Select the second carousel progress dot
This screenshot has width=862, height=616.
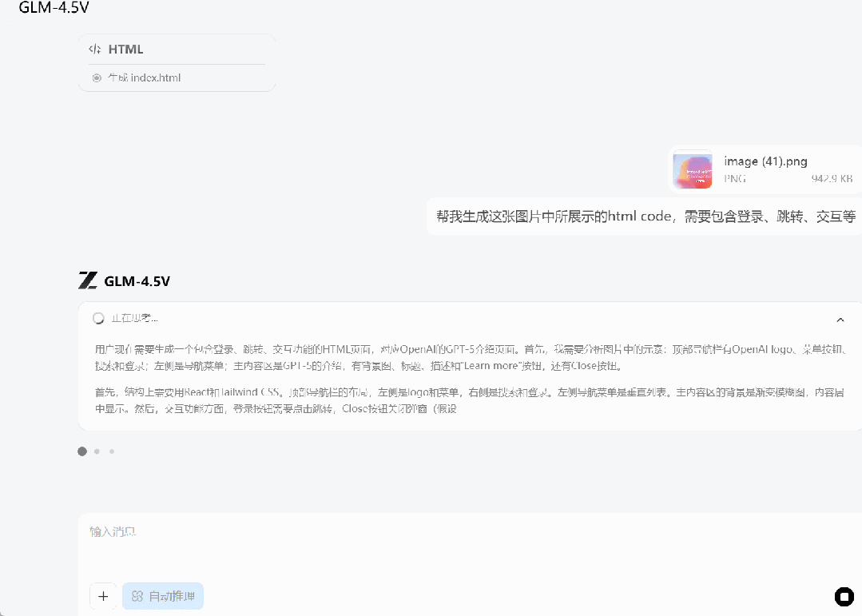(x=97, y=451)
